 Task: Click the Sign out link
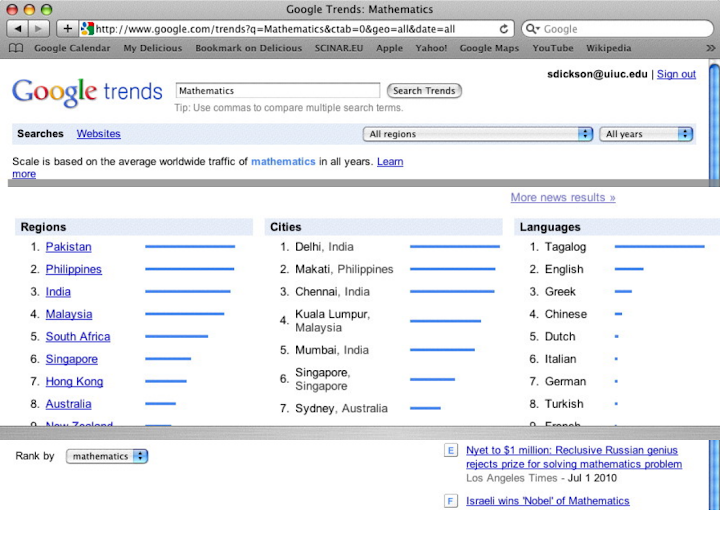676,74
